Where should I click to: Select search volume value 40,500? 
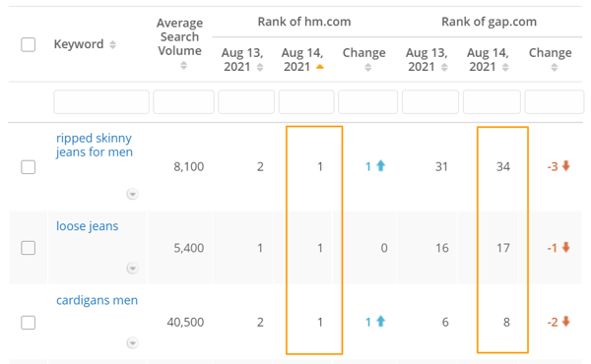185,323
